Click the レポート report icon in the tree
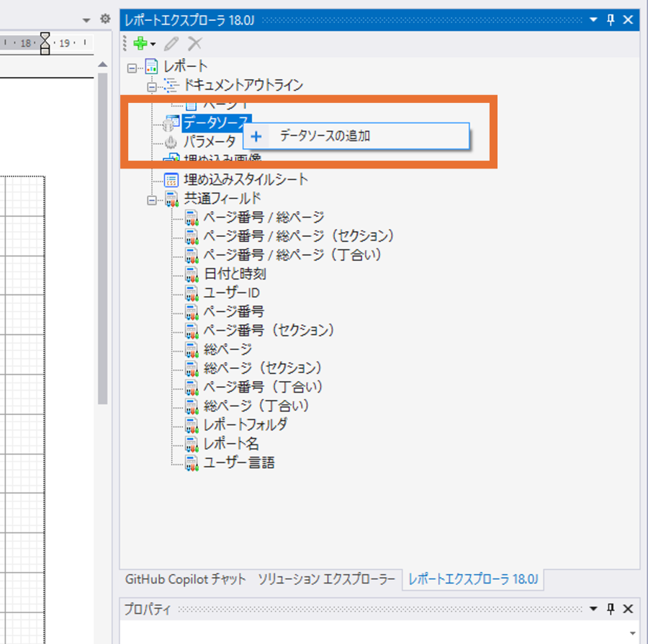 tap(152, 65)
